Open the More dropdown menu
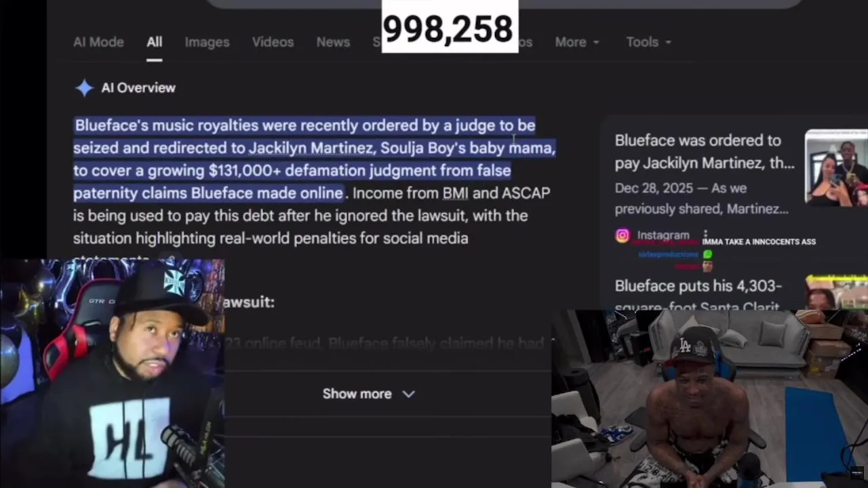 click(x=577, y=42)
